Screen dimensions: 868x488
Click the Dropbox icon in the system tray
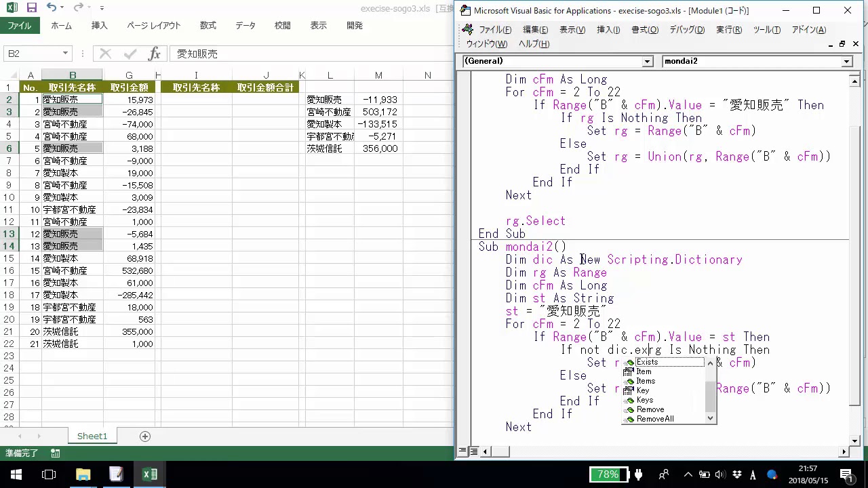[x=737, y=474]
